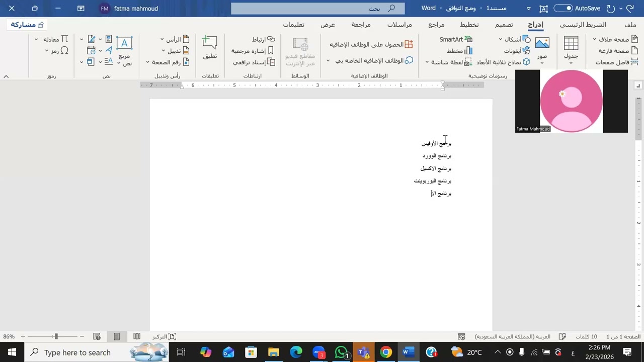The image size is (644, 362).
Task: Switch to الشريط الرئيسي home tab
Action: pyautogui.click(x=583, y=25)
